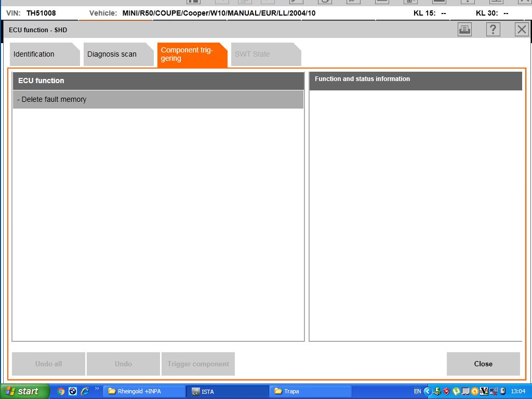
Task: Click the Close button at bottom right
Action: 483,364
